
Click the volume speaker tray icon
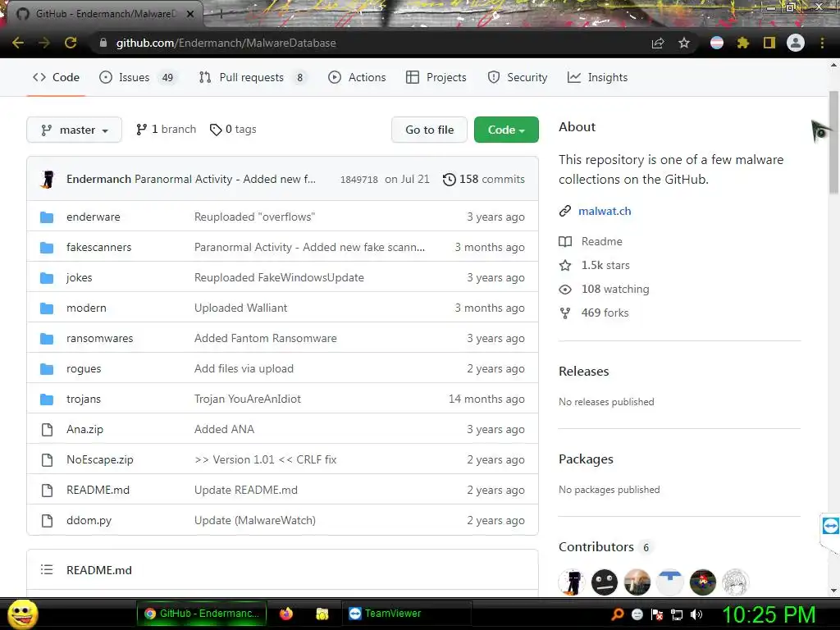coord(696,614)
